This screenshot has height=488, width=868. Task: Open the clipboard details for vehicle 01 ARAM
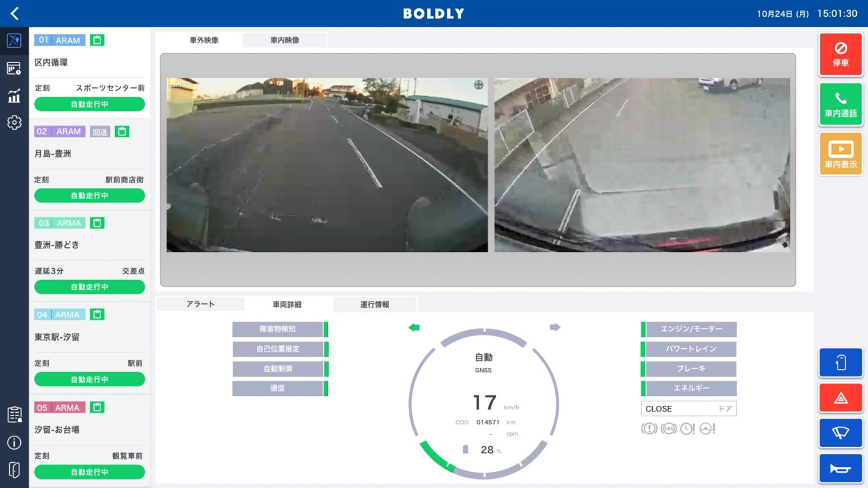(98, 40)
